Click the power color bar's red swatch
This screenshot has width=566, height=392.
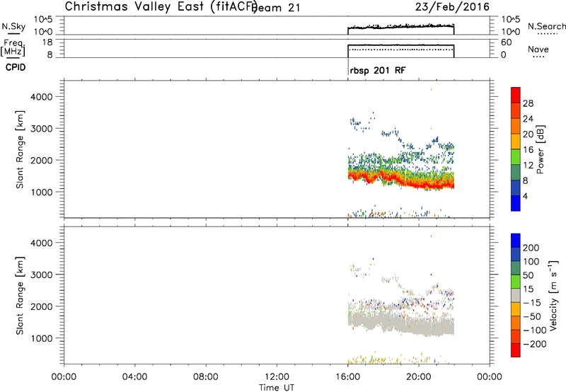tap(516, 96)
